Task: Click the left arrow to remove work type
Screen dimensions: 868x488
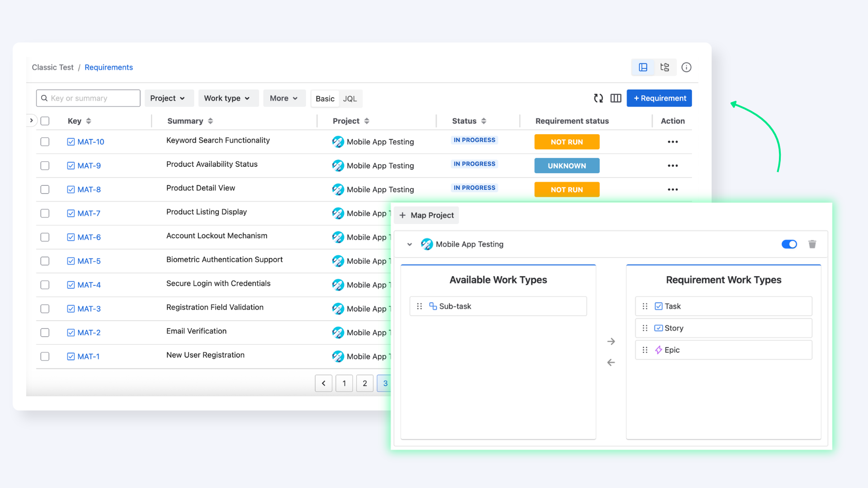Action: [x=611, y=362]
